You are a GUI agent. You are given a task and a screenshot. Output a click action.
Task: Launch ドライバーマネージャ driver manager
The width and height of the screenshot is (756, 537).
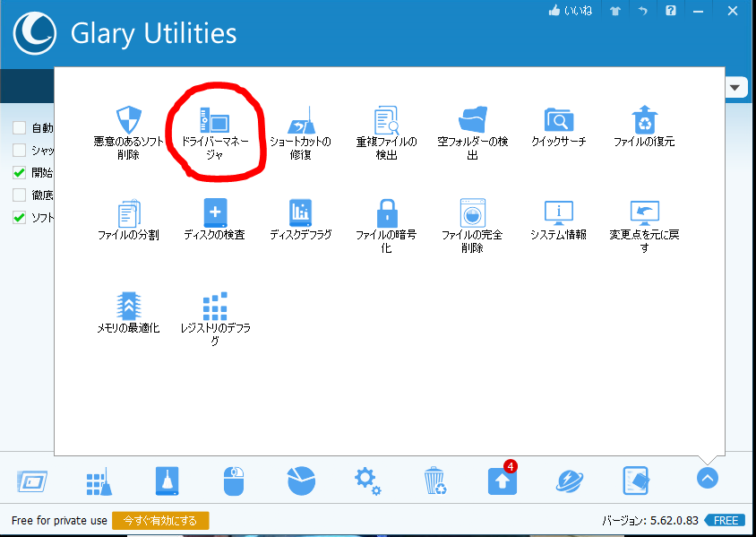(215, 134)
